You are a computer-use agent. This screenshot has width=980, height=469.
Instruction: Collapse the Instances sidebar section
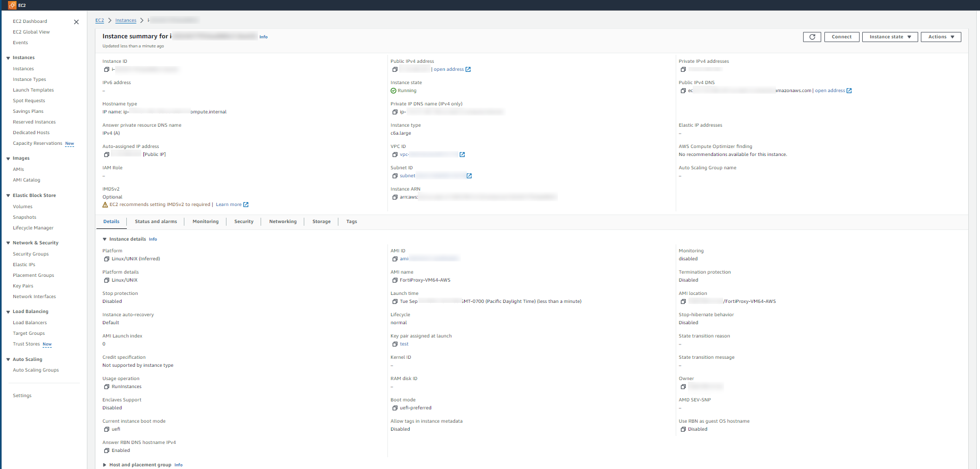[x=8, y=58]
